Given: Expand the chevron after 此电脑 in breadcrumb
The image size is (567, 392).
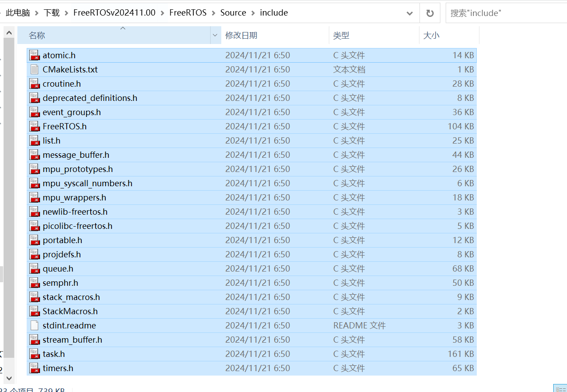Looking at the screenshot, I should (37, 13).
